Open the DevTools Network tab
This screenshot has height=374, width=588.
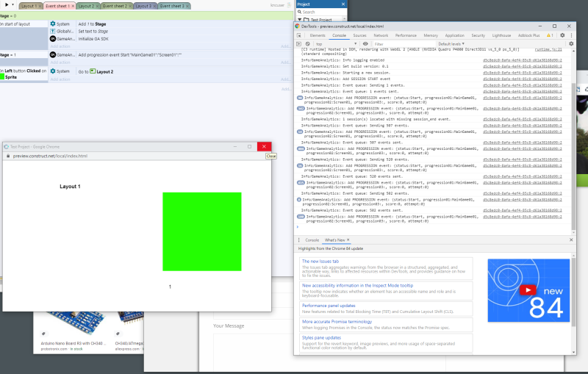click(381, 35)
